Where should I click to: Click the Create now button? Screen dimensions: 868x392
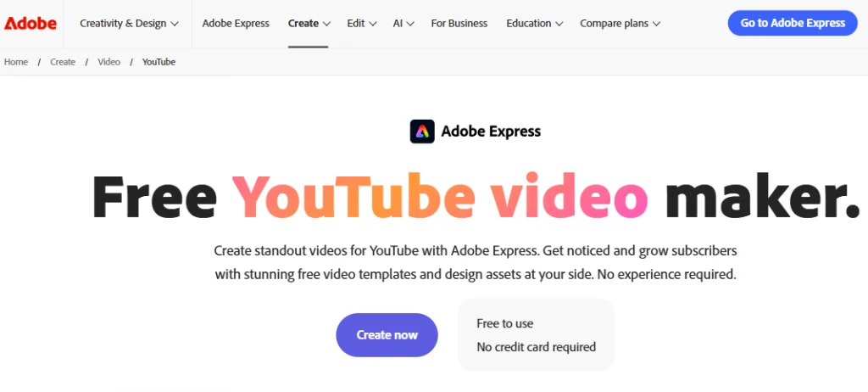click(x=387, y=335)
